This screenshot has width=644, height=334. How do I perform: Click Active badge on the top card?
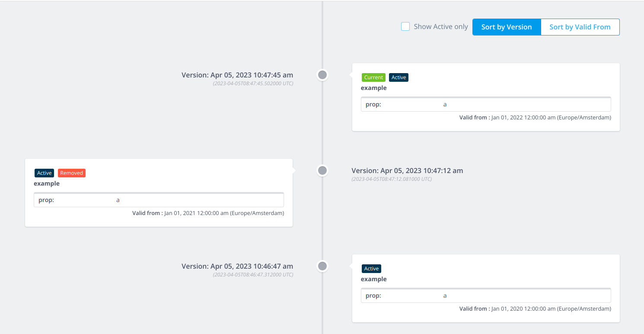point(399,77)
